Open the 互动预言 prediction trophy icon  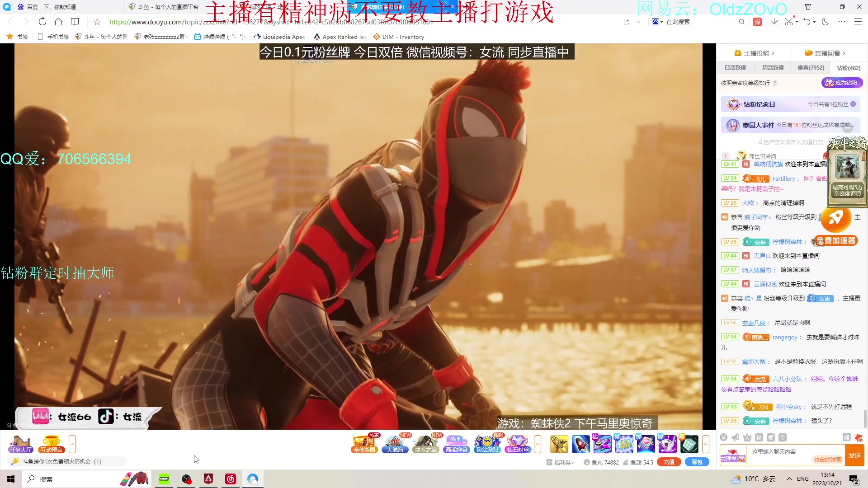tap(51, 444)
